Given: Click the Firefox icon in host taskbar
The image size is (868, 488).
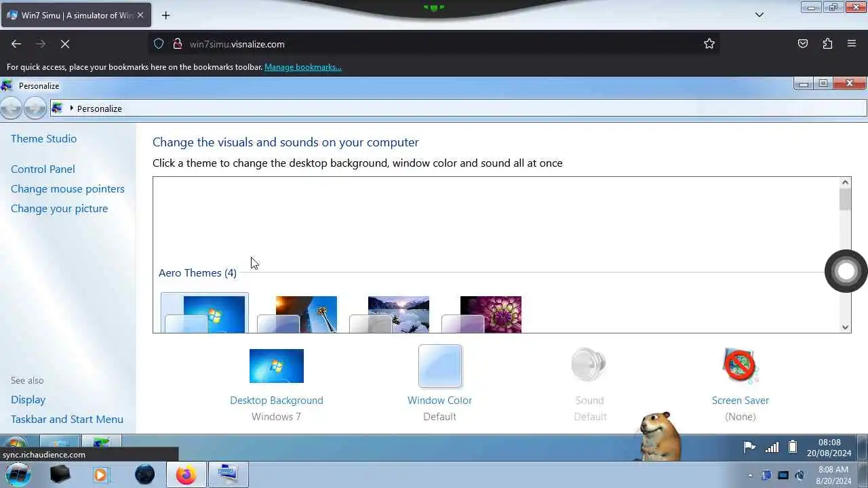Looking at the screenshot, I should point(186,474).
